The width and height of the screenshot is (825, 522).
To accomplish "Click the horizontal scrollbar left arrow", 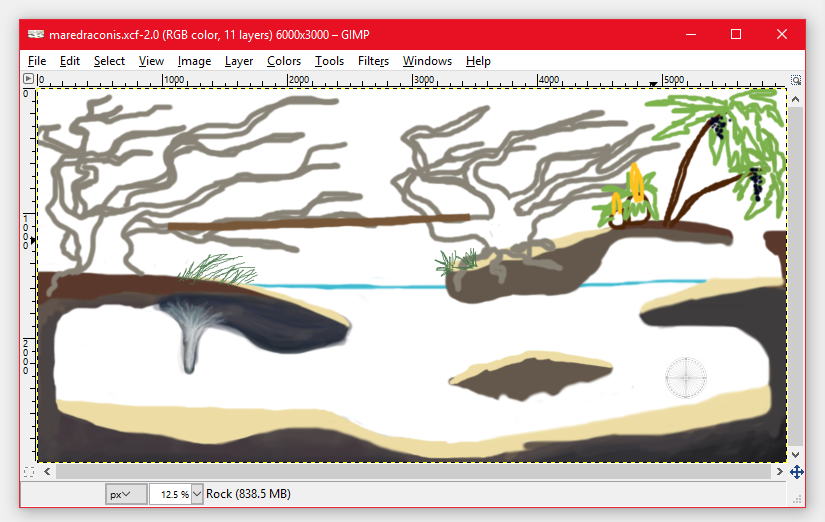I will coord(47,471).
